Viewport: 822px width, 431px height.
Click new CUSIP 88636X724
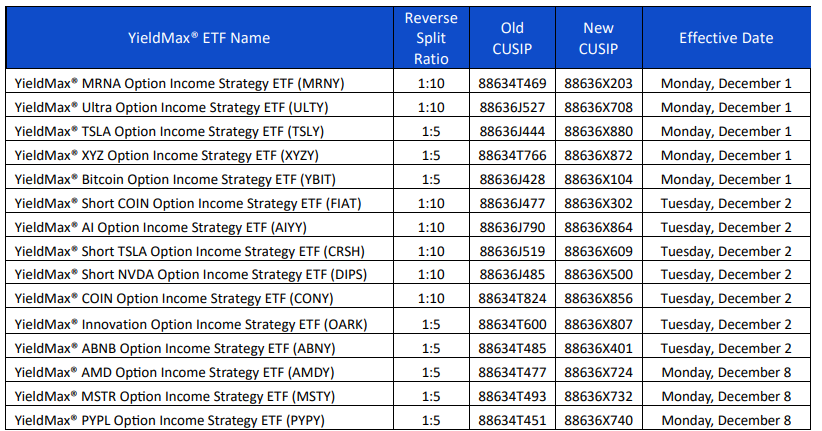[598, 373]
